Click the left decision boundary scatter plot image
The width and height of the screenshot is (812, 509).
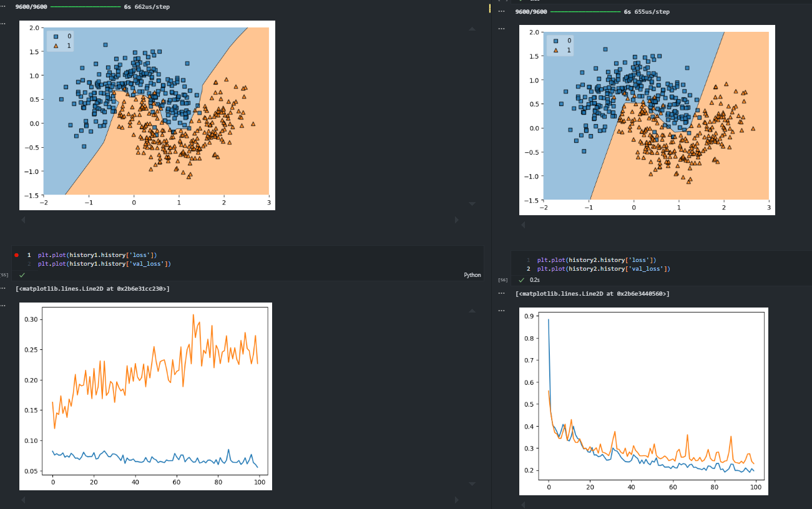(x=147, y=115)
